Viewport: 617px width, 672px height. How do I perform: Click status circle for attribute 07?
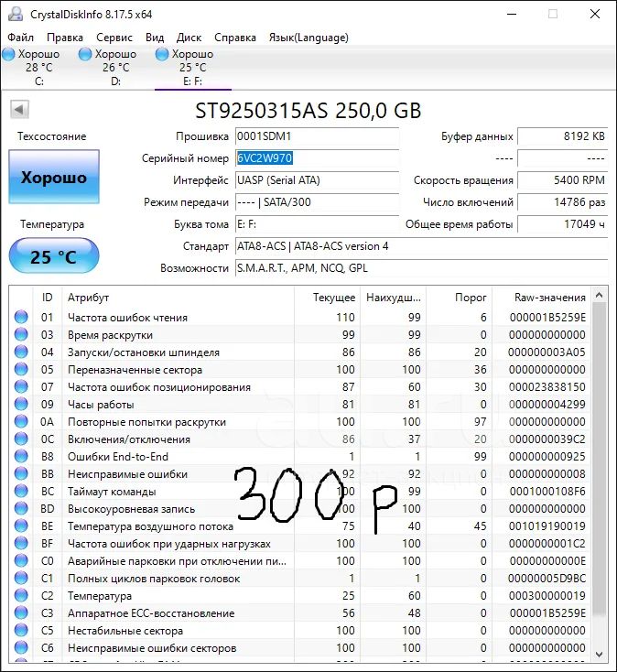(x=21, y=386)
